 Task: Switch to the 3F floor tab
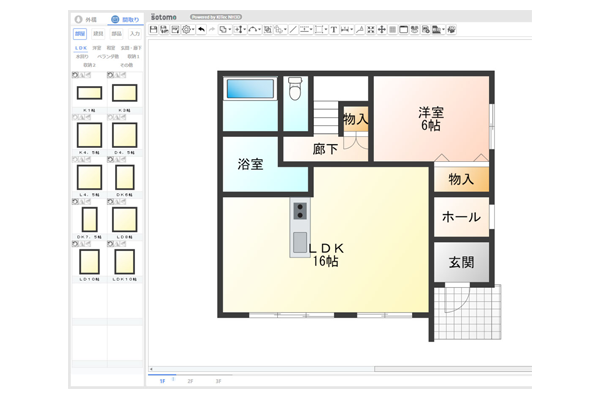coord(218,381)
